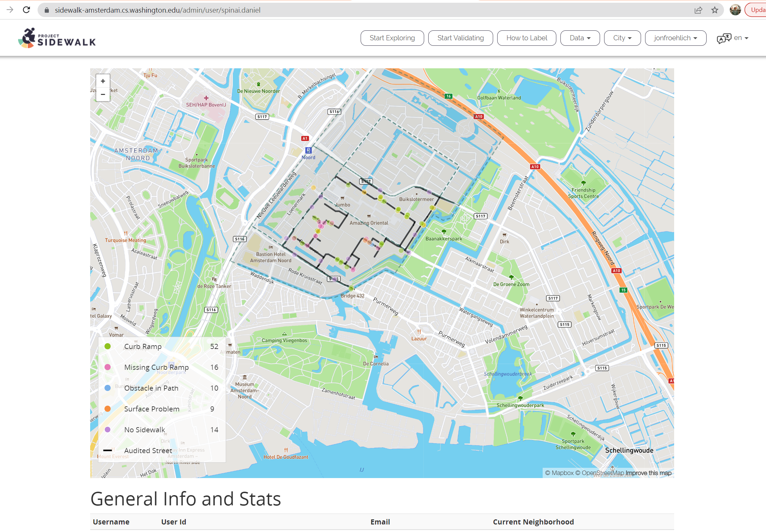766x532 pixels.
Task: Select Start Validating in the navbar
Action: (460, 38)
